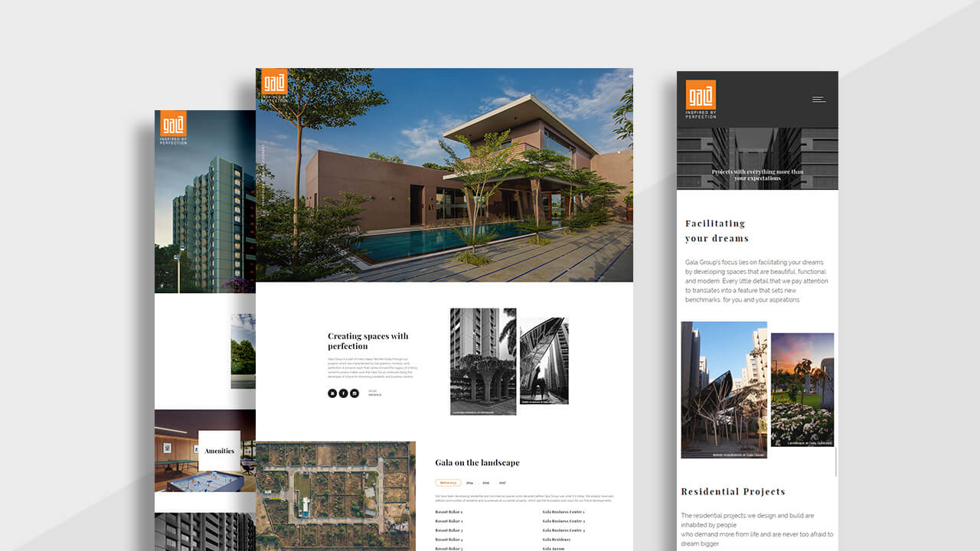Image resolution: width=980 pixels, height=551 pixels.
Task: Click the orange pill outline around 'Before 2013'
Action: click(447, 482)
